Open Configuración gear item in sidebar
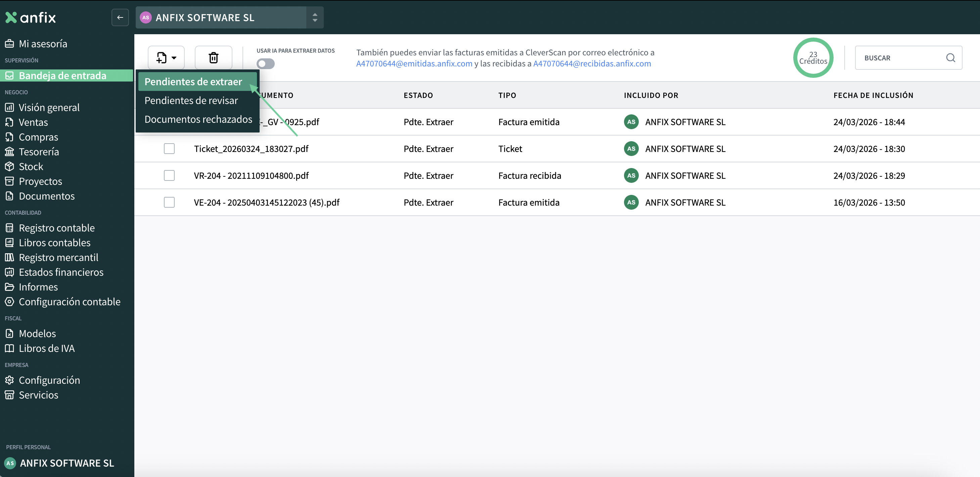980x477 pixels. (x=49, y=380)
